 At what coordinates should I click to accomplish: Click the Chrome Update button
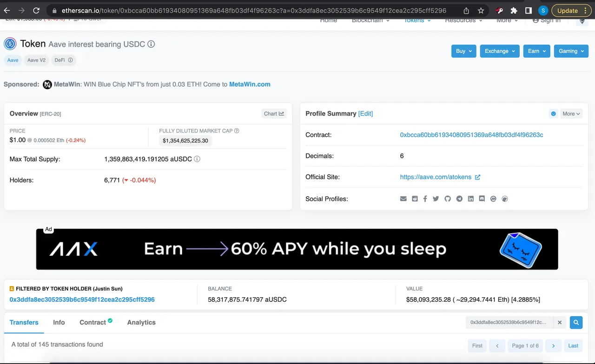(x=572, y=10)
